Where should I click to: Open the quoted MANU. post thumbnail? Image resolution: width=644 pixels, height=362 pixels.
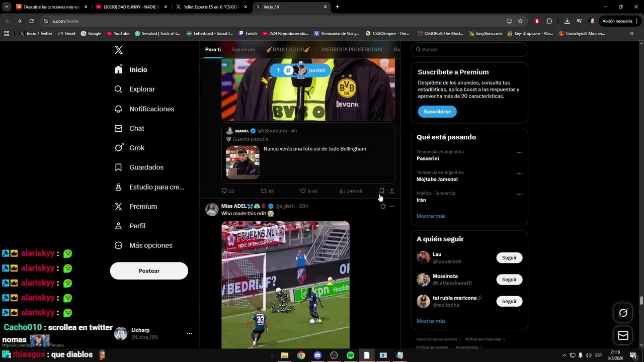(243, 162)
